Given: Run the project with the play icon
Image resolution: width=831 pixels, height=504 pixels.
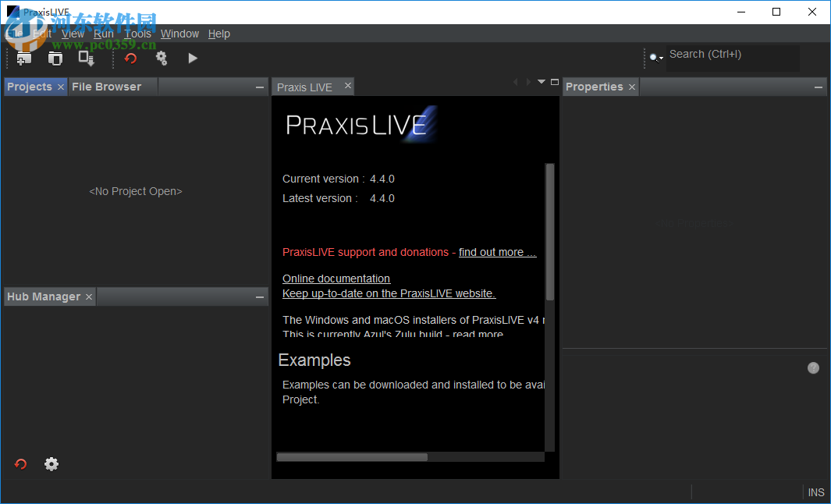Looking at the screenshot, I should click(x=193, y=58).
